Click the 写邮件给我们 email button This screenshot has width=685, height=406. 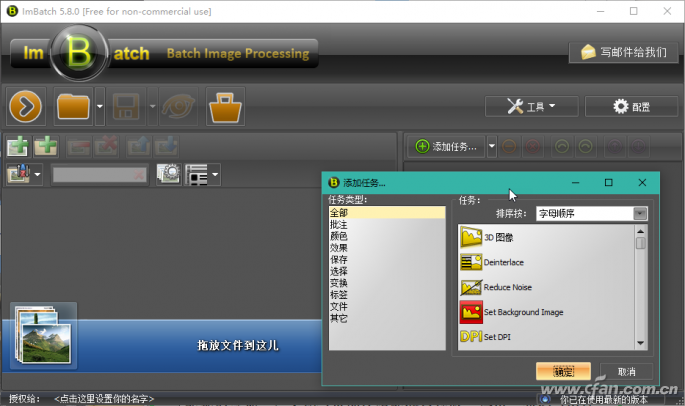coord(623,52)
